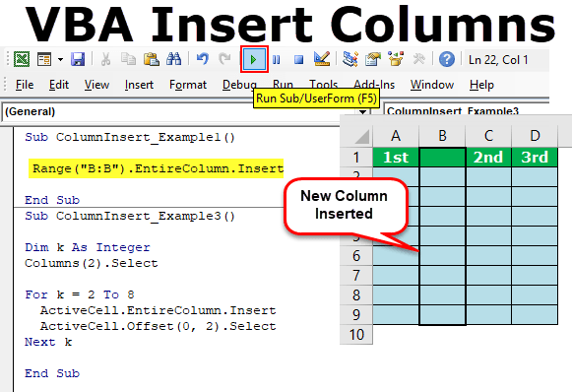
Task: Open the View menu
Action: [x=96, y=85]
